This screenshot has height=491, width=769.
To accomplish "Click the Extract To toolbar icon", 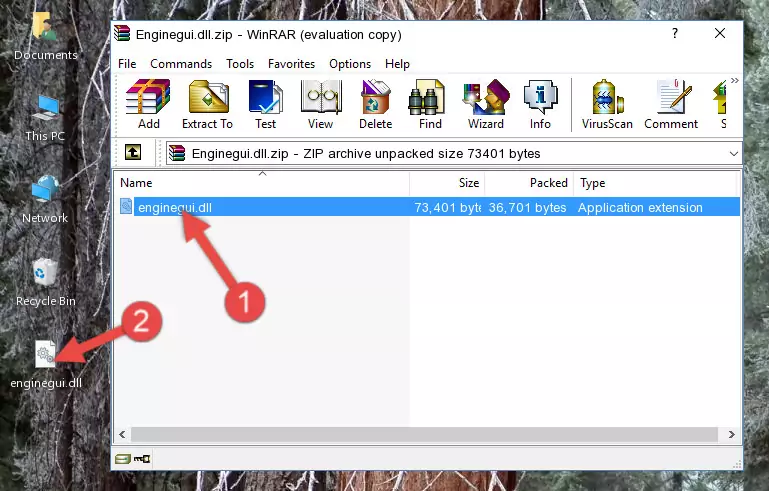I will coord(207,104).
